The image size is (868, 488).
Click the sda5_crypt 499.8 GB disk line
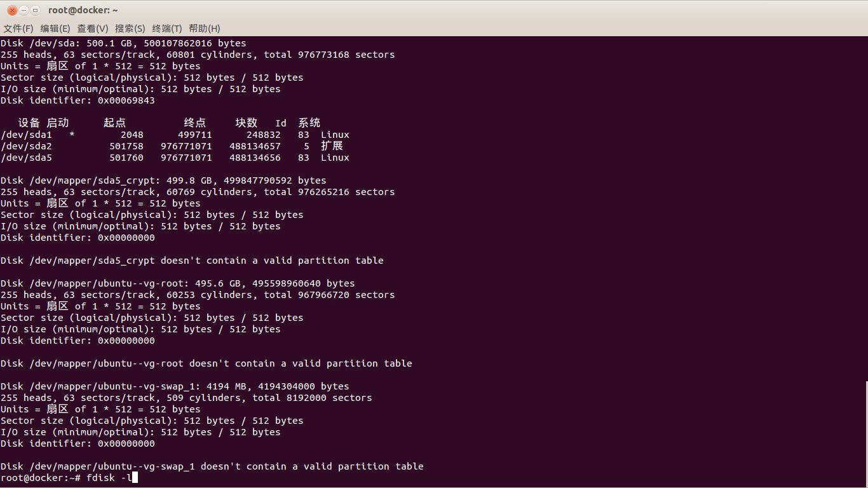click(x=163, y=180)
